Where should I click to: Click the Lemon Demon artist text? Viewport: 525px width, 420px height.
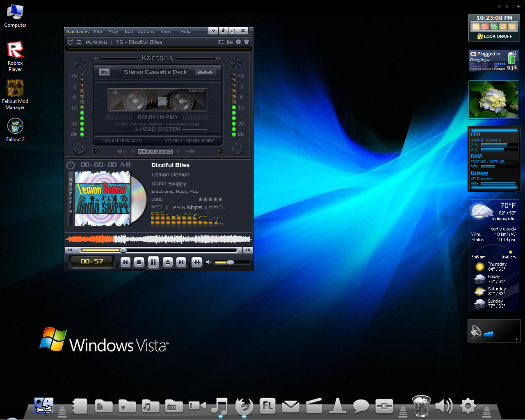(x=170, y=174)
